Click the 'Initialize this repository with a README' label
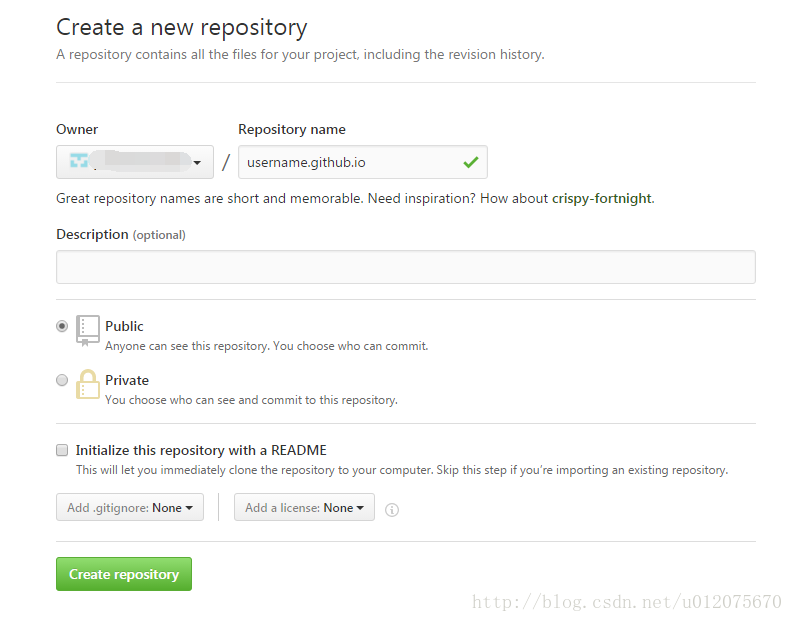Screen dimensions: 793x622 (x=201, y=450)
